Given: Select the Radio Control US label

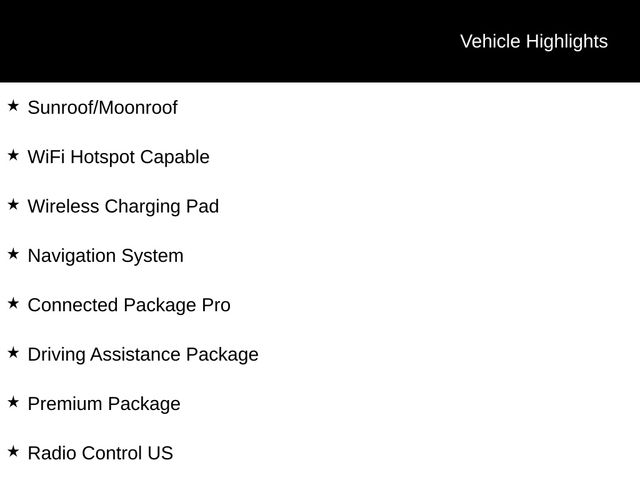Looking at the screenshot, I should pyautogui.click(x=100, y=453).
